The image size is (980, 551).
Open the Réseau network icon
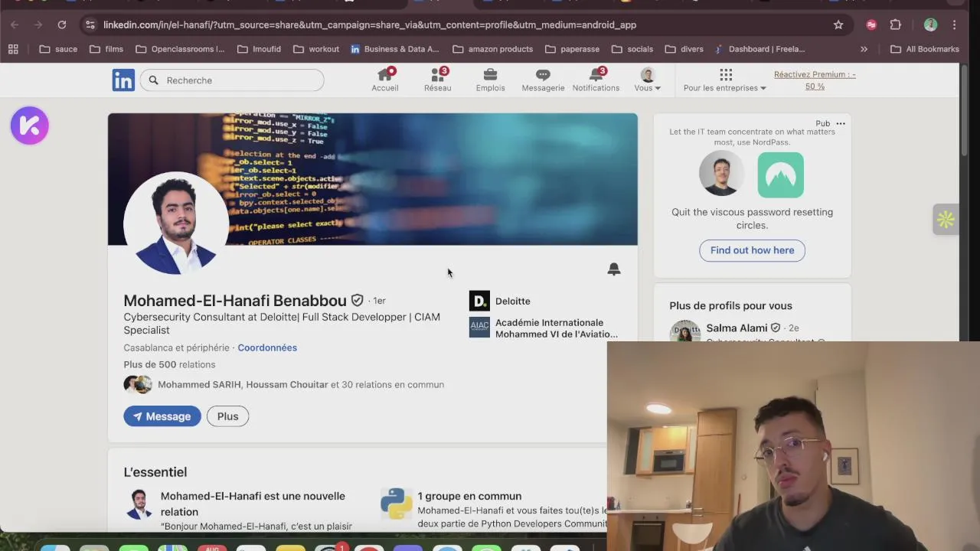tap(438, 80)
